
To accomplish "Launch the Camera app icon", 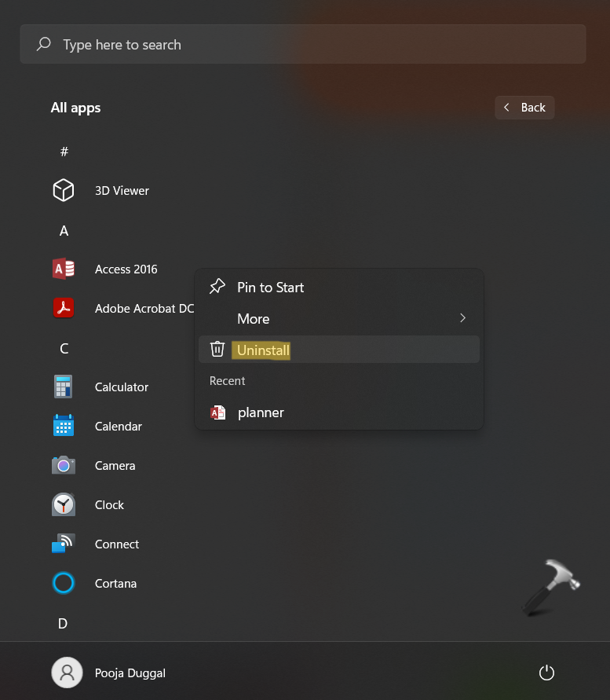I will click(x=63, y=465).
